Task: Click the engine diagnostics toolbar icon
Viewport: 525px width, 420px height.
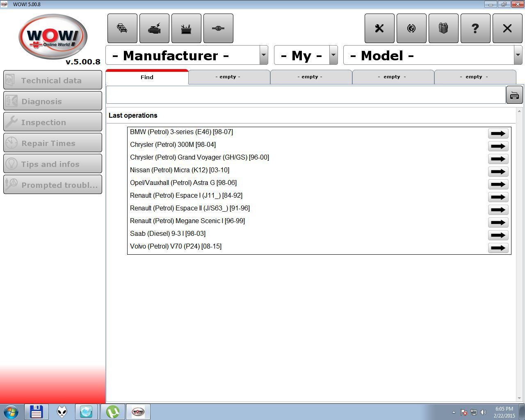Action: [154, 28]
